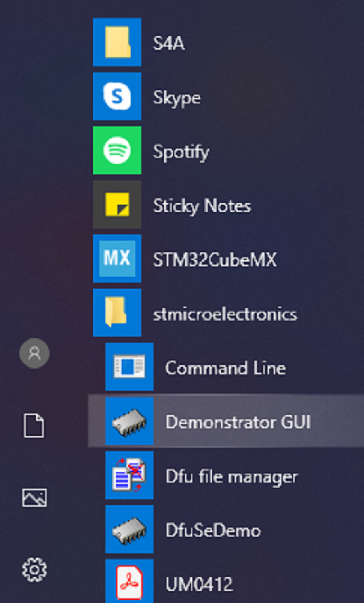The width and height of the screenshot is (364, 608).
Task: Click the Demonstrator GUI chip icon
Action: click(129, 421)
